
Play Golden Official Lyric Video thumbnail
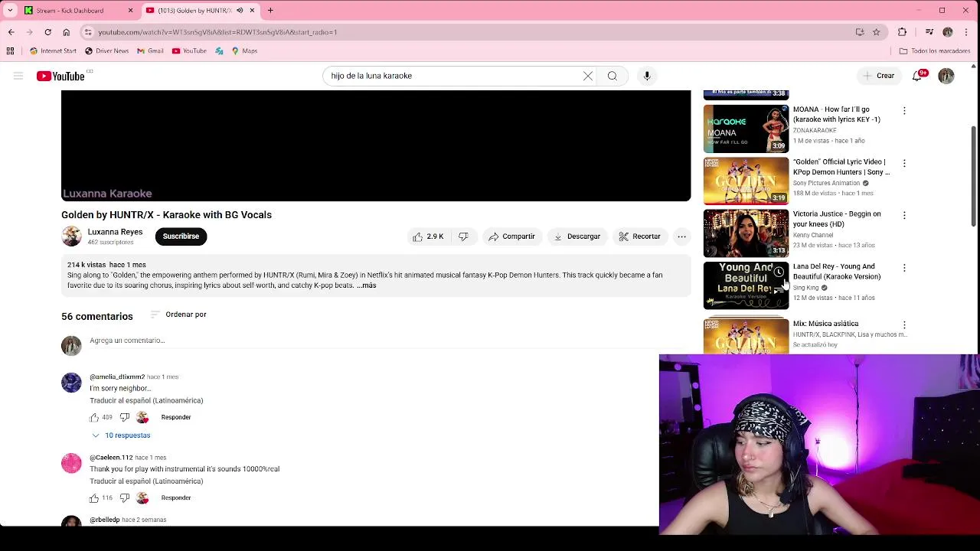click(746, 181)
